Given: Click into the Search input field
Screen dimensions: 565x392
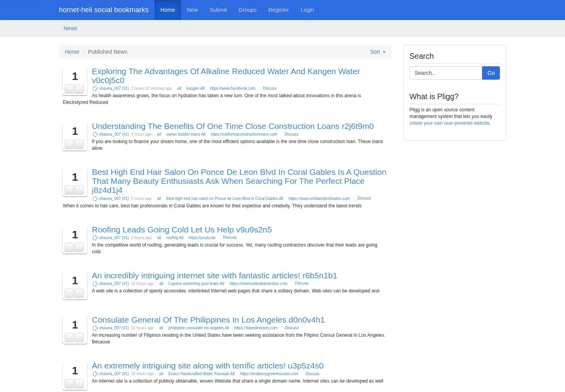Looking at the screenshot, I should [x=446, y=73].
